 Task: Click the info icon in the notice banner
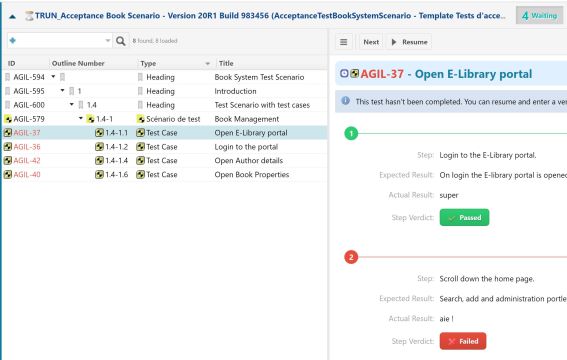[x=346, y=101]
